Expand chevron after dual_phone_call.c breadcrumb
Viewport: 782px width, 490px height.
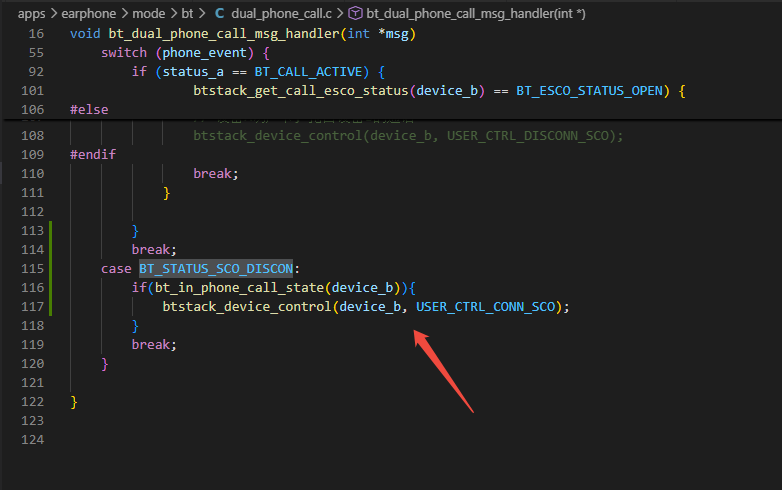[340, 13]
